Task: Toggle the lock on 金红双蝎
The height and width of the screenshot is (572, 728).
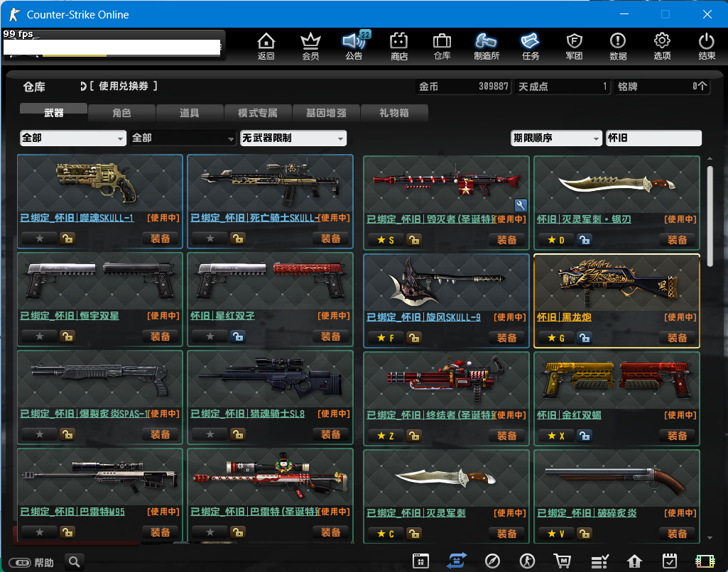Action: point(585,436)
